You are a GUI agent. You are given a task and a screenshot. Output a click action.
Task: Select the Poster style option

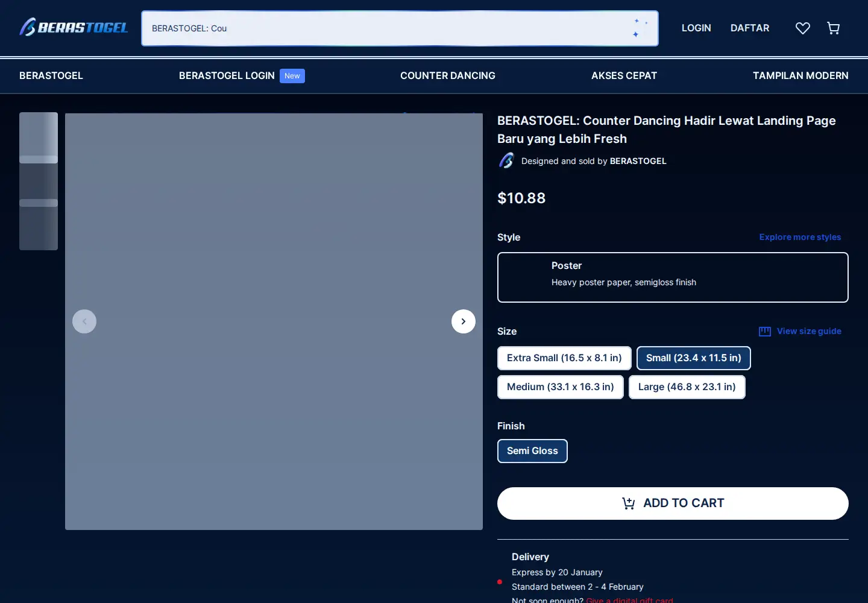pyautogui.click(x=673, y=277)
